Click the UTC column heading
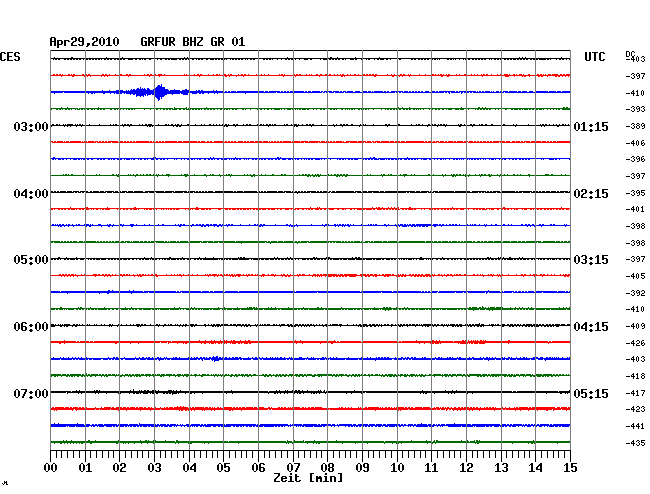 click(x=595, y=57)
